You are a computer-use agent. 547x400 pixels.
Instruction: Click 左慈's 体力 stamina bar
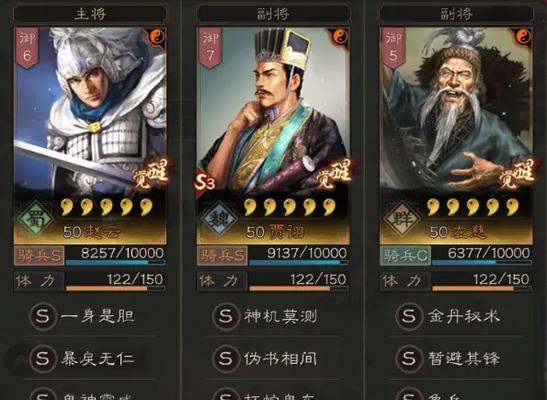point(482,282)
